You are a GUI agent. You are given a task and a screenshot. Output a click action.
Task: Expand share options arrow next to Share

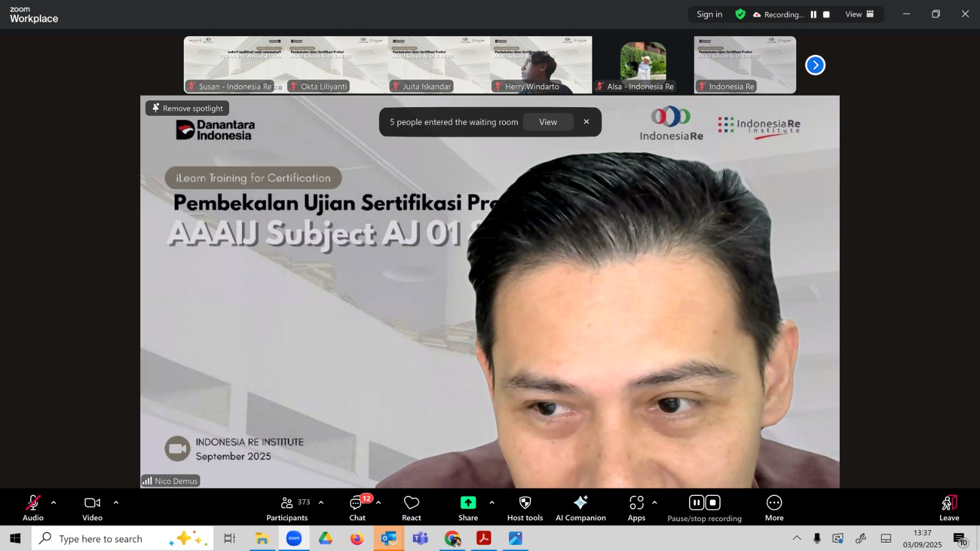pos(492,503)
